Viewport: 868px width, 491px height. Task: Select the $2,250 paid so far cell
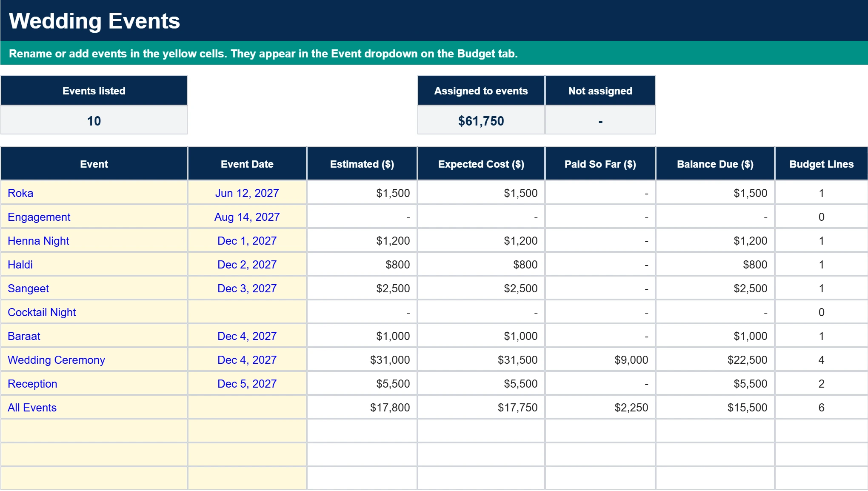pyautogui.click(x=600, y=408)
